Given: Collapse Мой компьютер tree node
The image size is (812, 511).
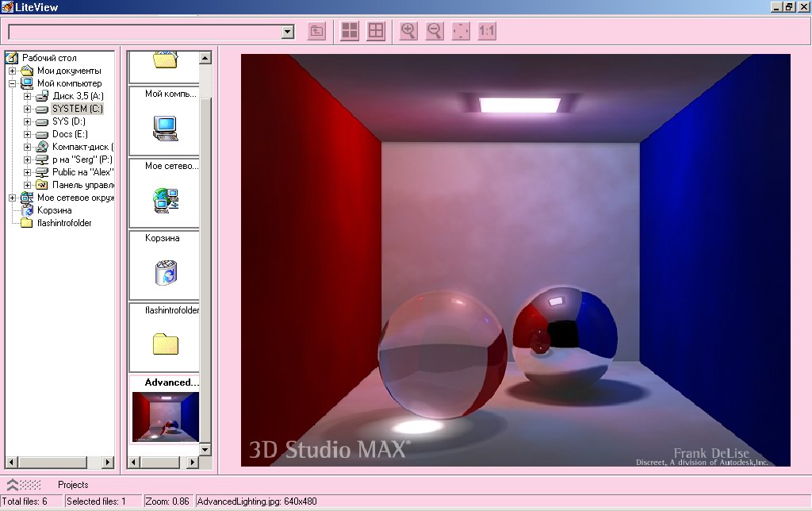Looking at the screenshot, I should coord(13,83).
